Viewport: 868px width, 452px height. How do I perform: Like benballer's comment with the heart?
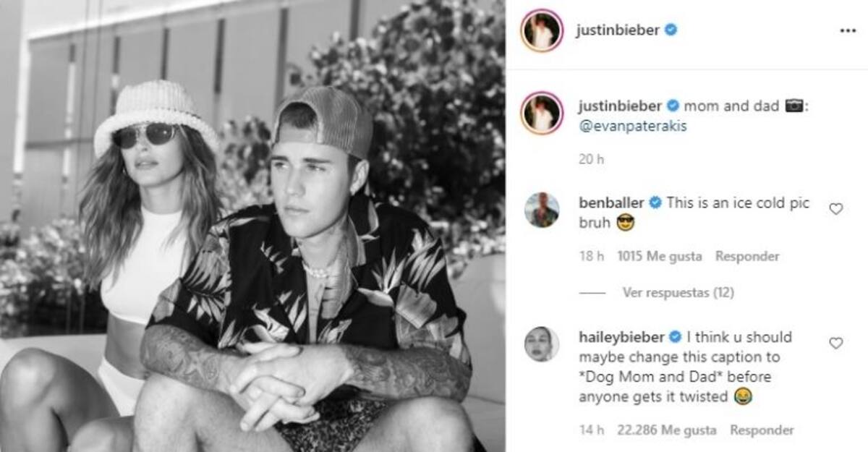(x=835, y=209)
